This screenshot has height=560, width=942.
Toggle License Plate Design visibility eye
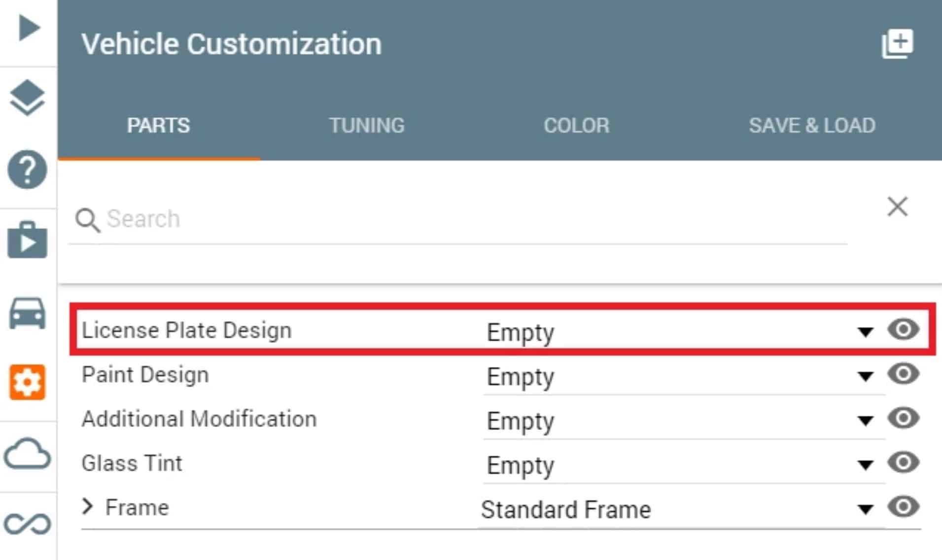pos(903,329)
